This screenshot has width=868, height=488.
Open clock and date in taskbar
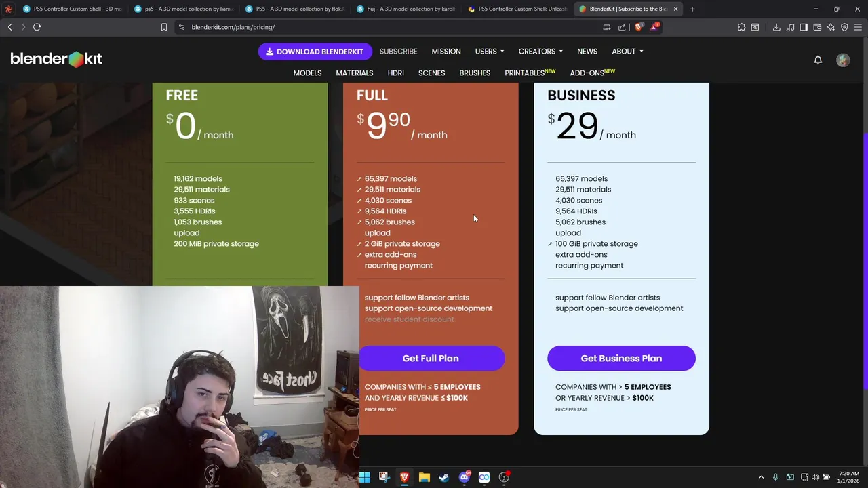click(x=848, y=477)
